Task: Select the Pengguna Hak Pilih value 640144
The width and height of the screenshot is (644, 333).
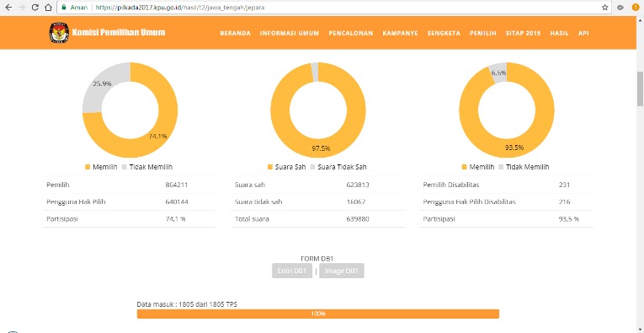Action: pos(177,202)
